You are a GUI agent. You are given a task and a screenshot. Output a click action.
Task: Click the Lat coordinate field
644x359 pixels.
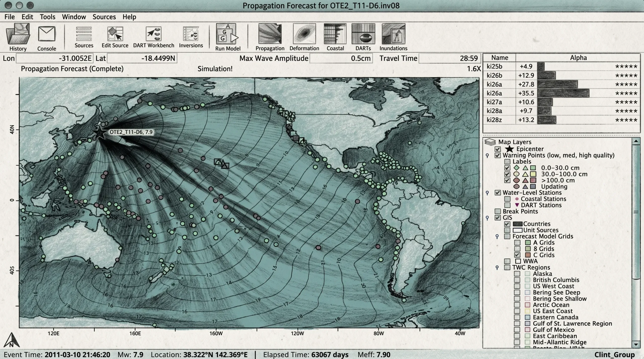pyautogui.click(x=142, y=58)
